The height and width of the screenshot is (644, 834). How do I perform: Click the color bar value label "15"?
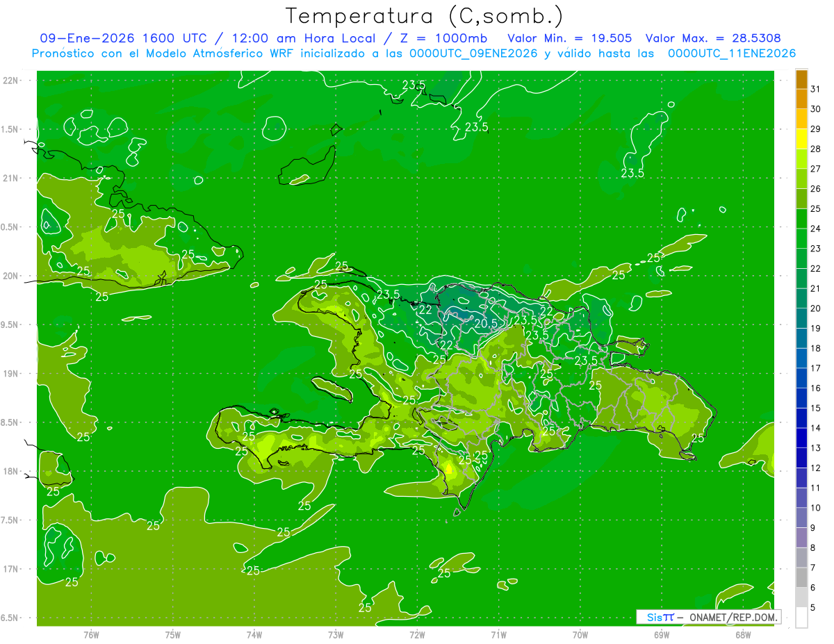816,408
